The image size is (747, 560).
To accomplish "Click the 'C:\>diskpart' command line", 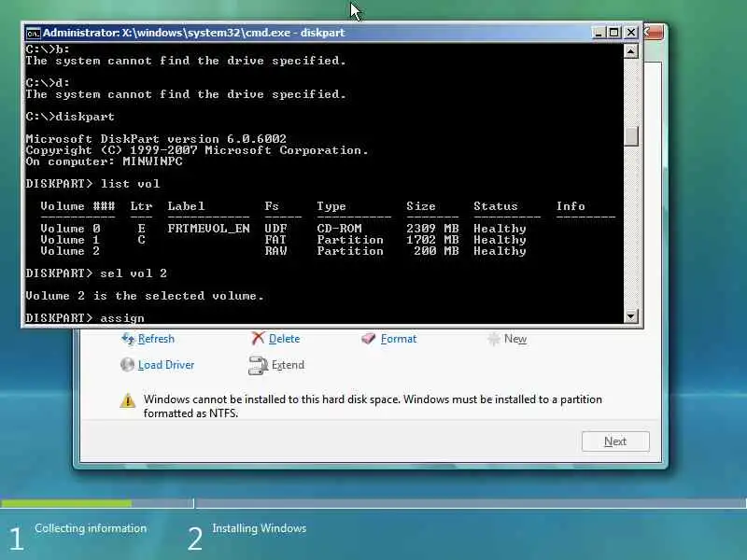I will coord(70,117).
